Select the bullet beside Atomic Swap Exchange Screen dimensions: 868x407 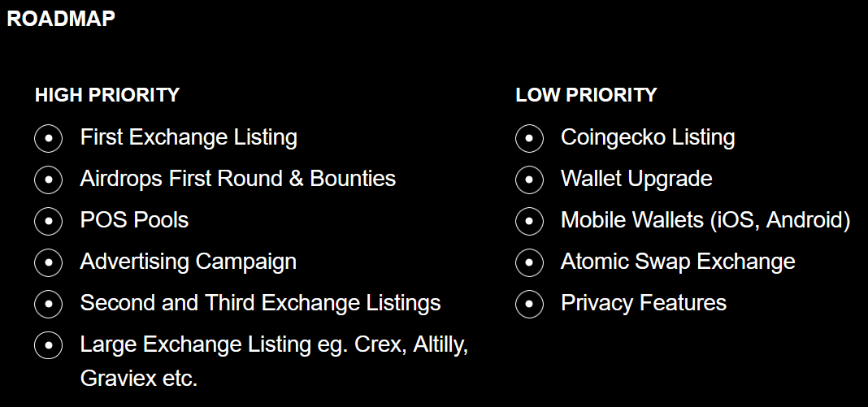[x=529, y=262]
